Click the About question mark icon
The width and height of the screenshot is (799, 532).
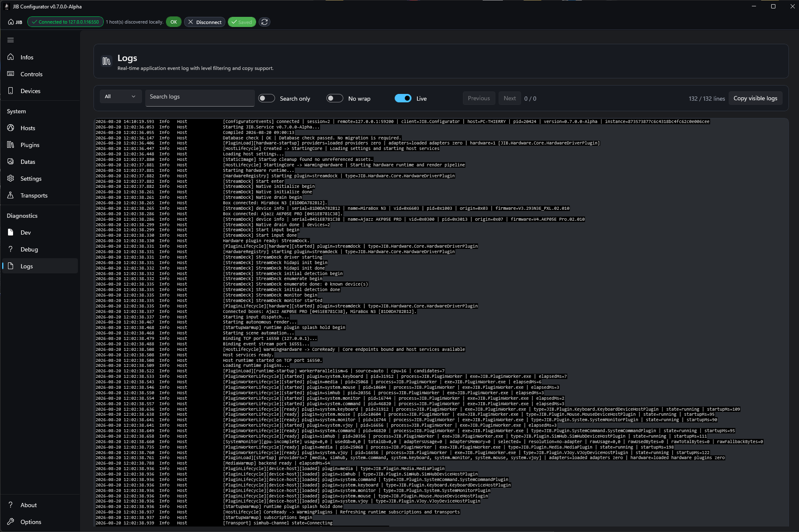(11, 505)
